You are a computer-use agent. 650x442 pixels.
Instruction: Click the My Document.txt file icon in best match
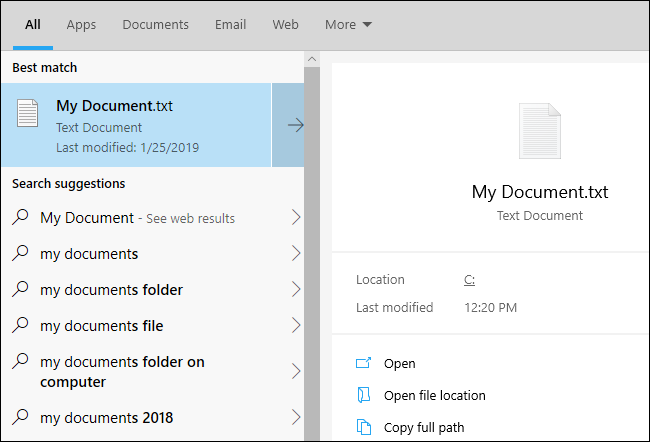[27, 113]
